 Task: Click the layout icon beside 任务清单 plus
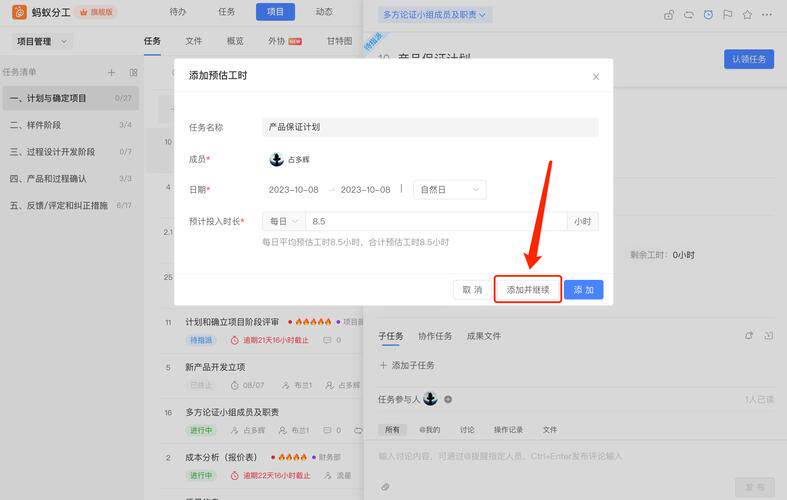pos(133,72)
